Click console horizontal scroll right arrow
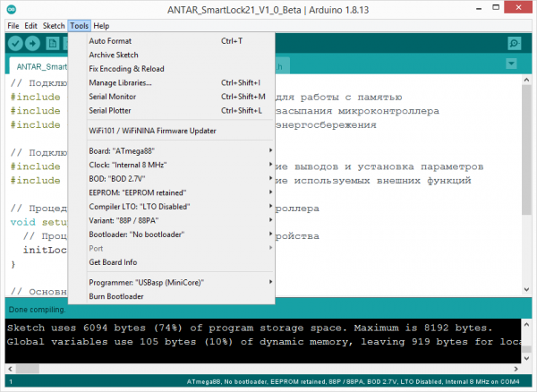 click(x=516, y=369)
